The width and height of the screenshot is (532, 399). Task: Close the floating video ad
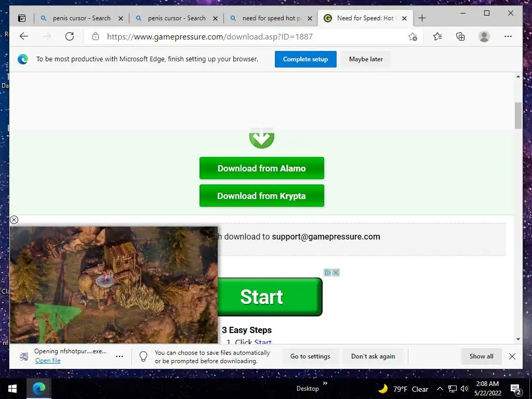tap(14, 220)
